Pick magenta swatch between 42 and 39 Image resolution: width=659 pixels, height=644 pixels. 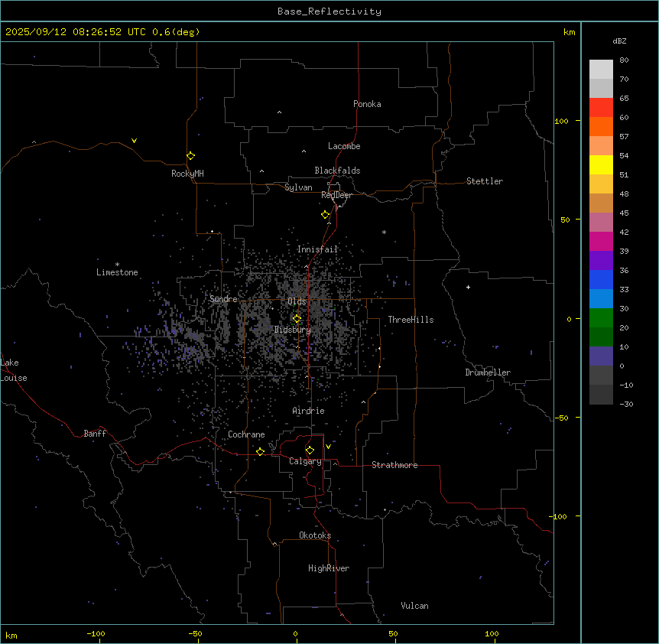[601, 241]
